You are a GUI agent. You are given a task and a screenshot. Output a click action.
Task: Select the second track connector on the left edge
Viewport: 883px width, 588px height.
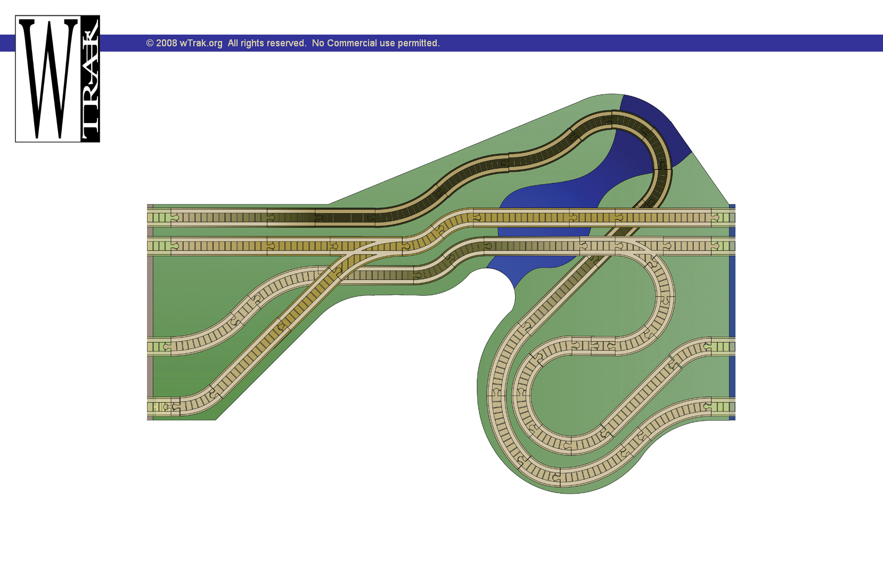click(x=159, y=246)
